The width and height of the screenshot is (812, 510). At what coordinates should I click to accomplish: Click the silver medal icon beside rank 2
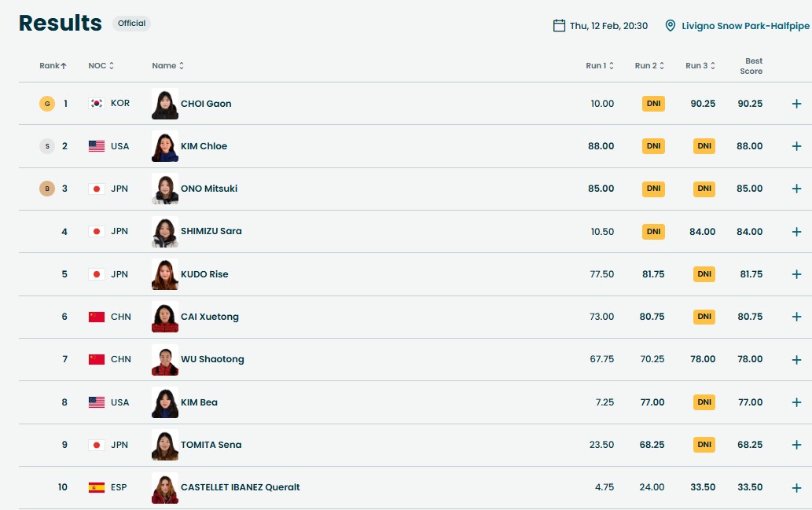click(47, 146)
